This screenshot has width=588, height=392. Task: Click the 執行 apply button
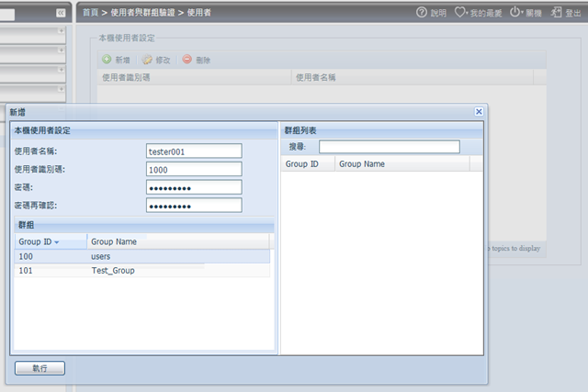coord(40,368)
